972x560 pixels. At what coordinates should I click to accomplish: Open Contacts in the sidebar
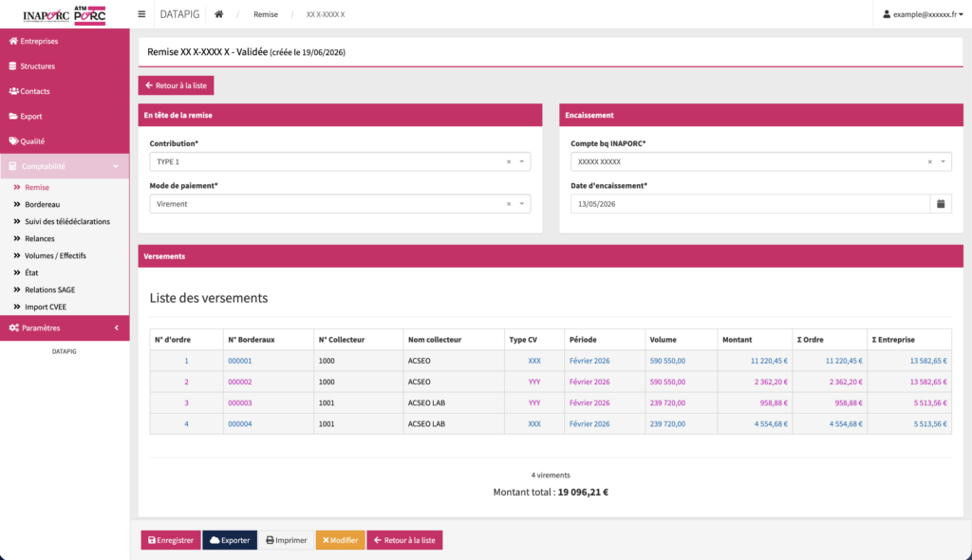(x=65, y=91)
